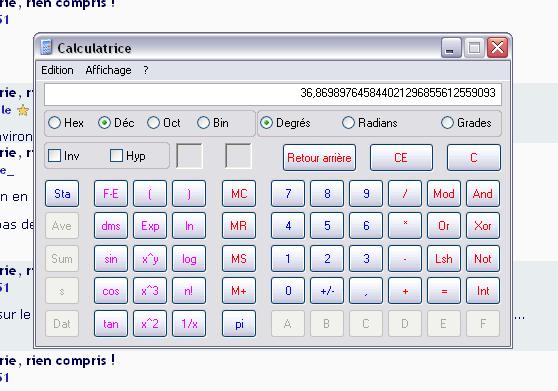Click the multiplication * button
The width and height of the screenshot is (558, 391).
[x=405, y=226]
